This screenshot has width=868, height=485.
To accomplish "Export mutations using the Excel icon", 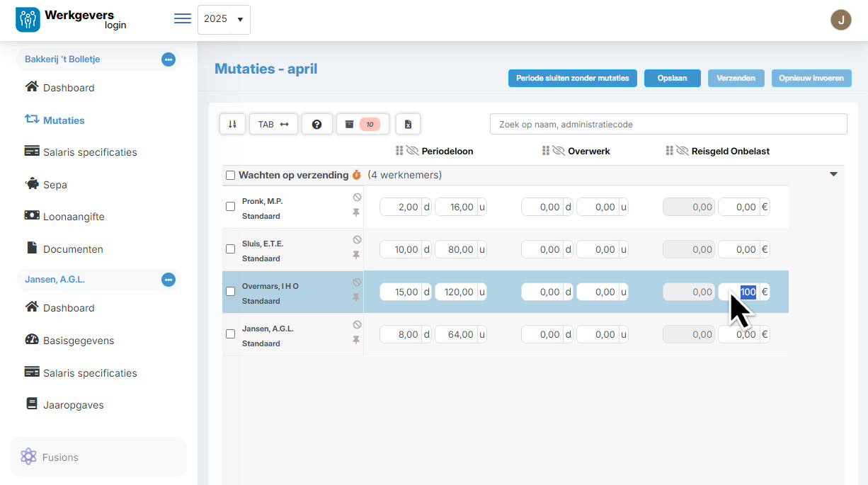I will 408,124.
